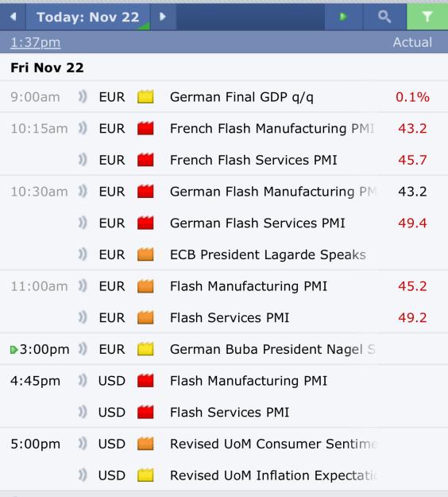Open the calendar search magnifier
Image resolution: width=448 pixels, height=497 pixels.
click(384, 17)
